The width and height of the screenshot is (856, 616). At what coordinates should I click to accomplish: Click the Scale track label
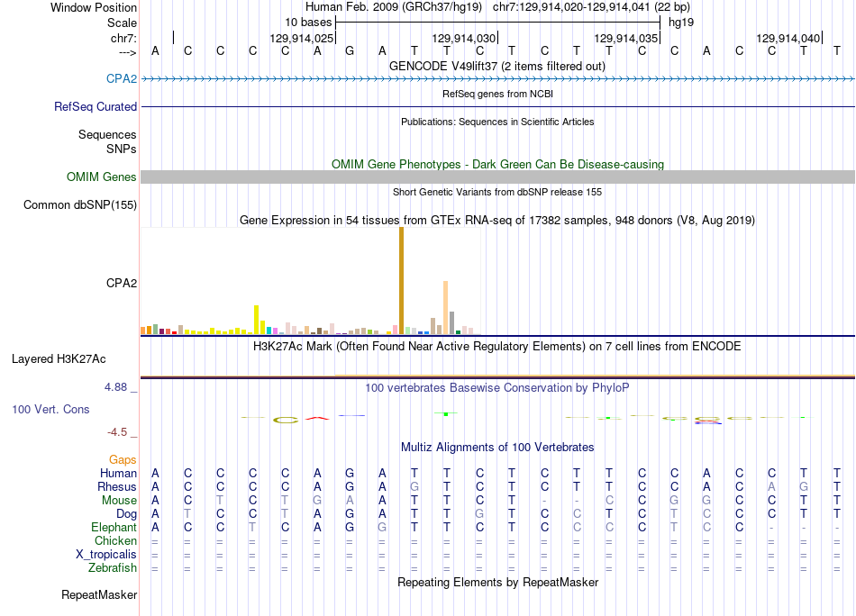click(122, 23)
